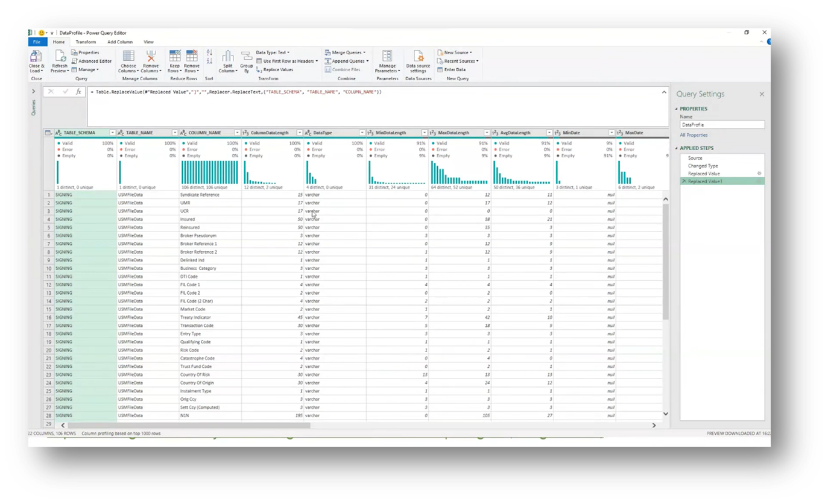
Task: Open the New Source dropdown
Action: coord(455,52)
